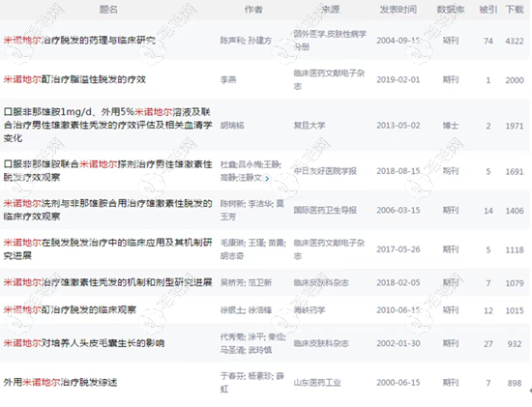Image resolution: width=532 pixels, height=407 pixels.
Task: Click download count 1079
Action: pos(515,283)
